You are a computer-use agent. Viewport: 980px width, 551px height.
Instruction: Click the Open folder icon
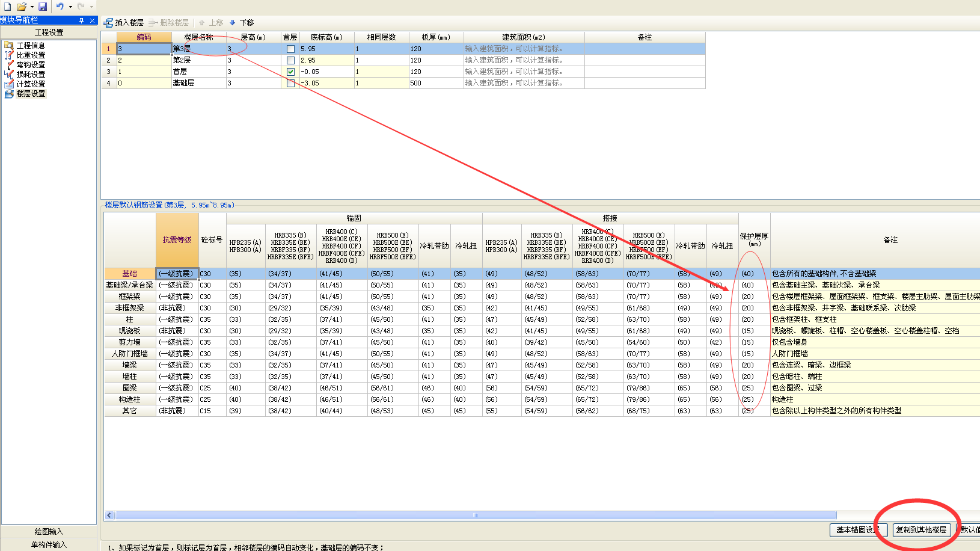pos(22,6)
